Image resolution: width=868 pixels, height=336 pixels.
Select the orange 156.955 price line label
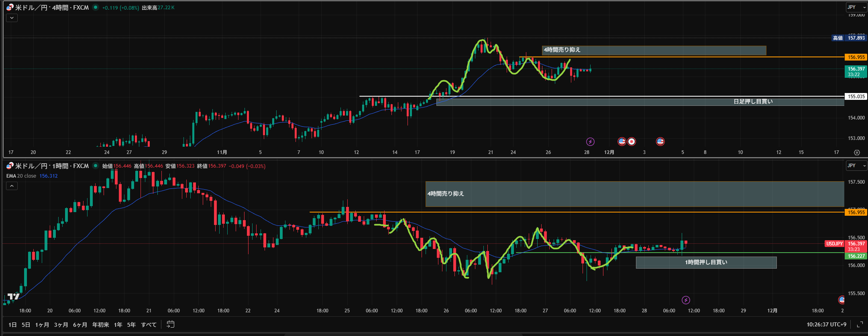[x=856, y=57]
